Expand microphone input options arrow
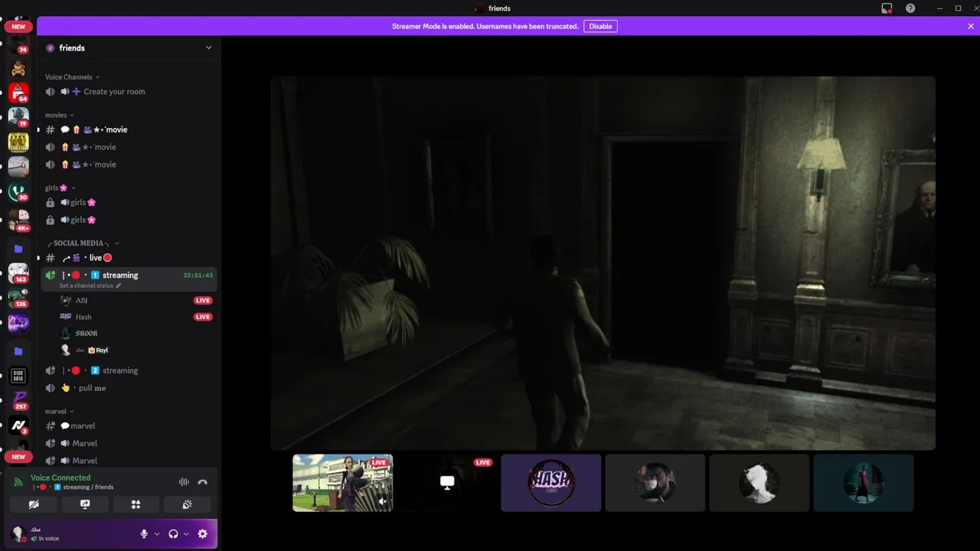This screenshot has width=980, height=551. 157,534
